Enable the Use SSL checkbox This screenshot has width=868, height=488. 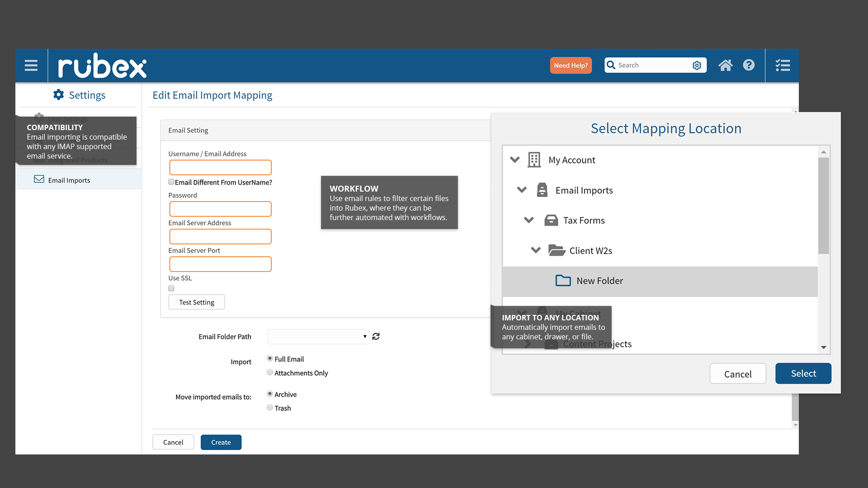[x=171, y=288]
